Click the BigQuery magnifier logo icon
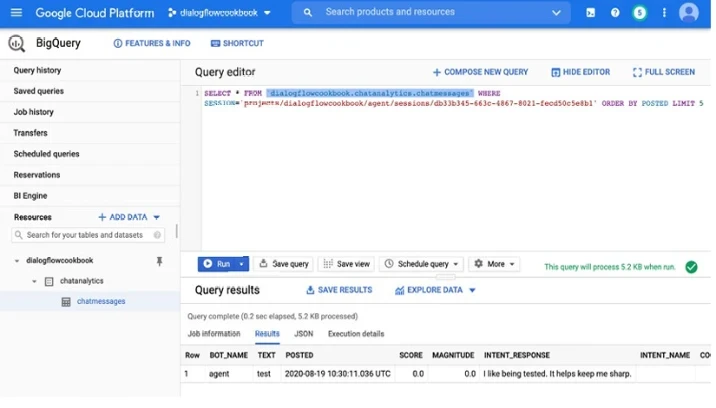716x408 pixels. tap(17, 43)
